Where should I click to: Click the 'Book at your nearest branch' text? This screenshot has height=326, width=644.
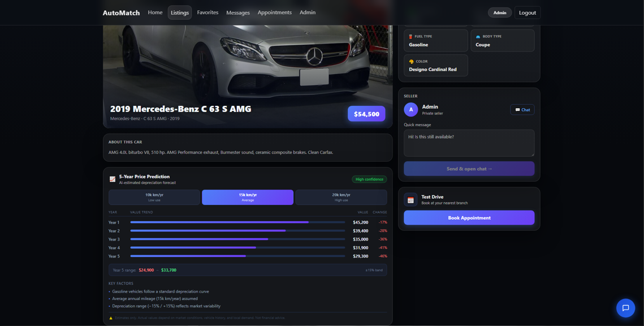pos(444,203)
